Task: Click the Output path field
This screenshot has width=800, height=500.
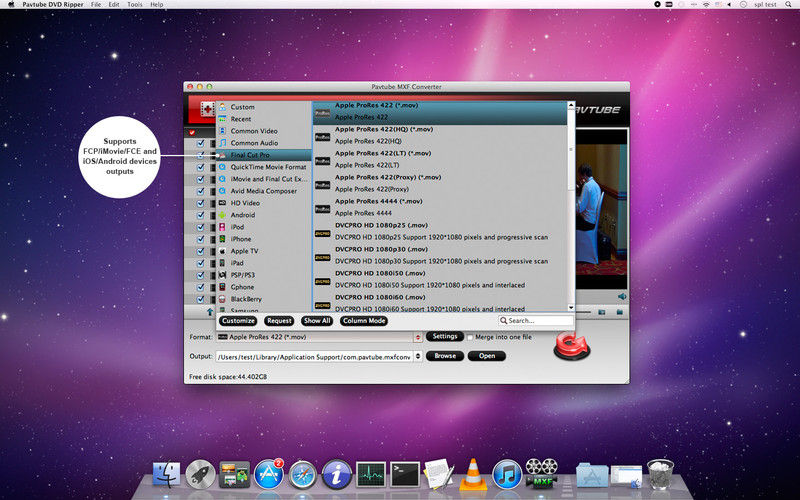Action: coord(314,357)
